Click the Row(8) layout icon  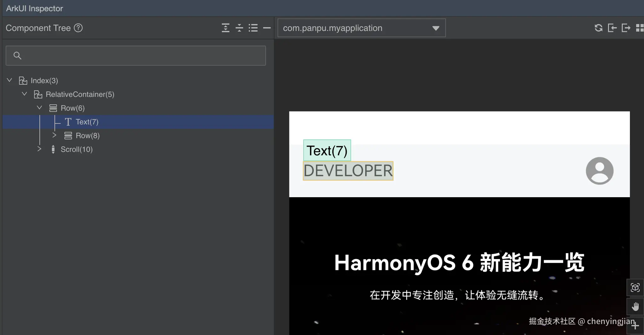click(68, 136)
